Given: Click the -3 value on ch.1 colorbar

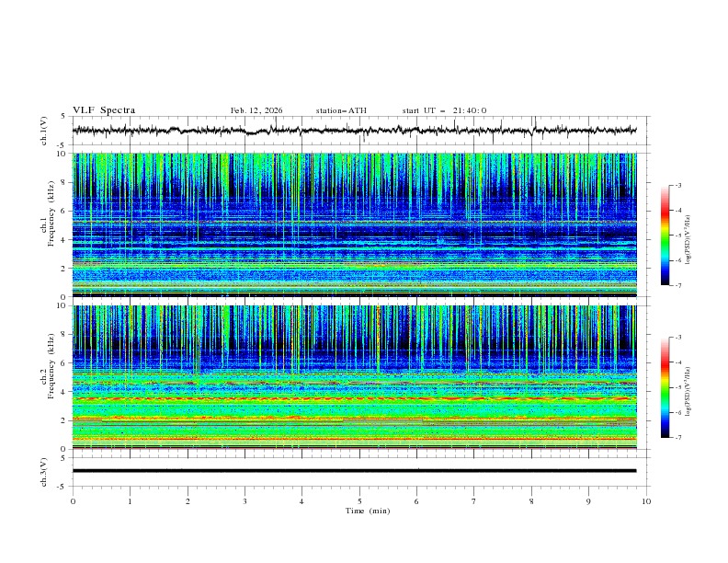Looking at the screenshot, I should click(x=677, y=186).
